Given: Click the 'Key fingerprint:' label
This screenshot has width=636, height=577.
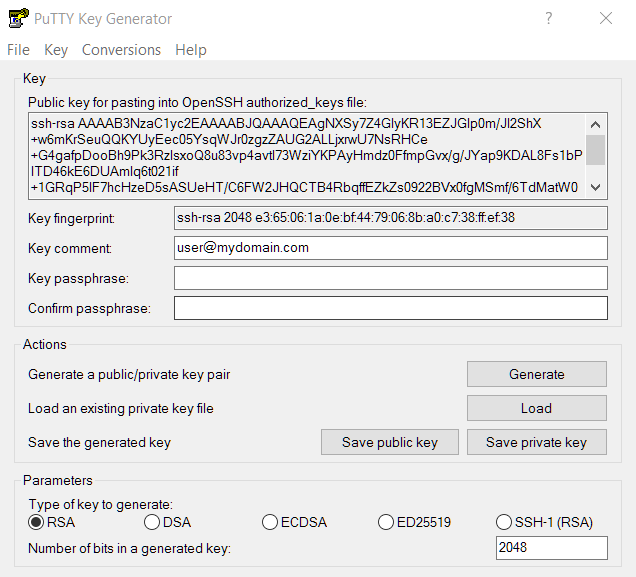Looking at the screenshot, I should (71, 219).
